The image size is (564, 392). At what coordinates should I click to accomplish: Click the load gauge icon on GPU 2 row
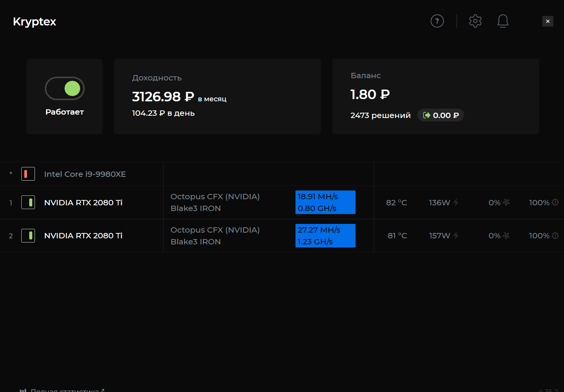(x=555, y=236)
